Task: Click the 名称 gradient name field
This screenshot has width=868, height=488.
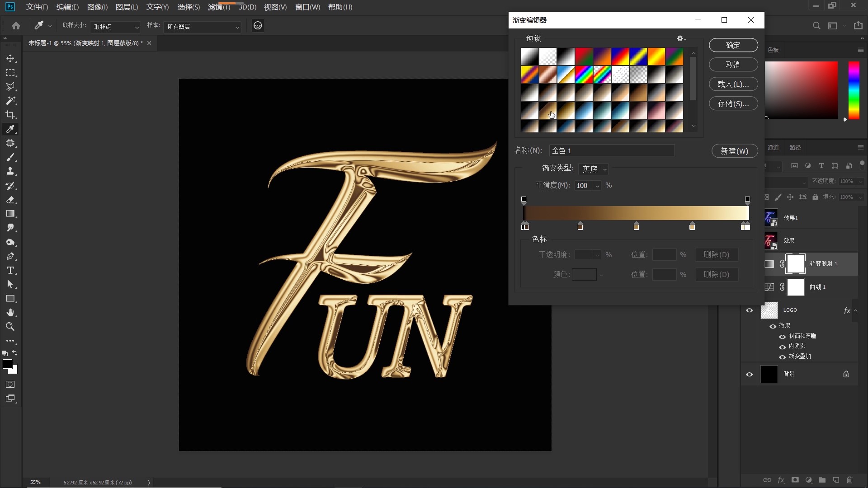Action: 612,150
